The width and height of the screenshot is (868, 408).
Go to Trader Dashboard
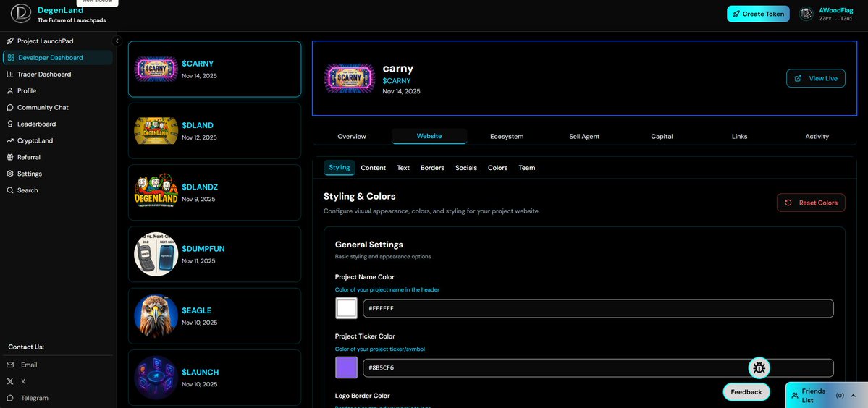58,74
